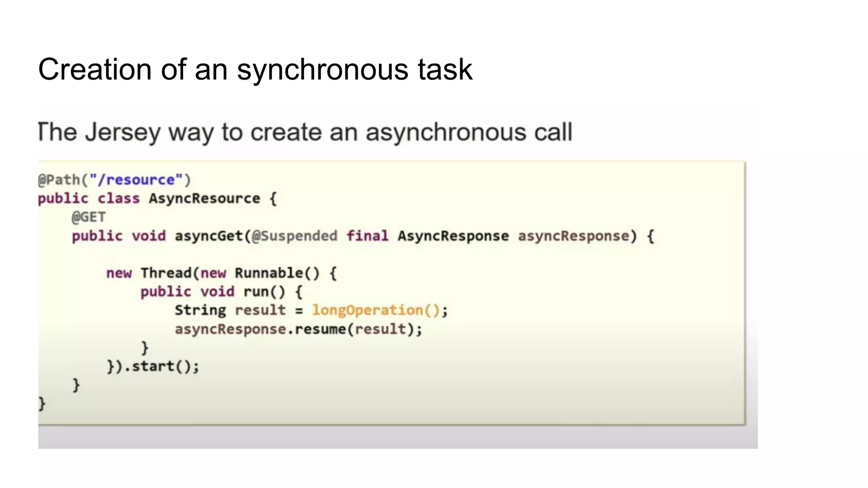Click the final closing brace of the class
The image size is (868, 488).
42,404
